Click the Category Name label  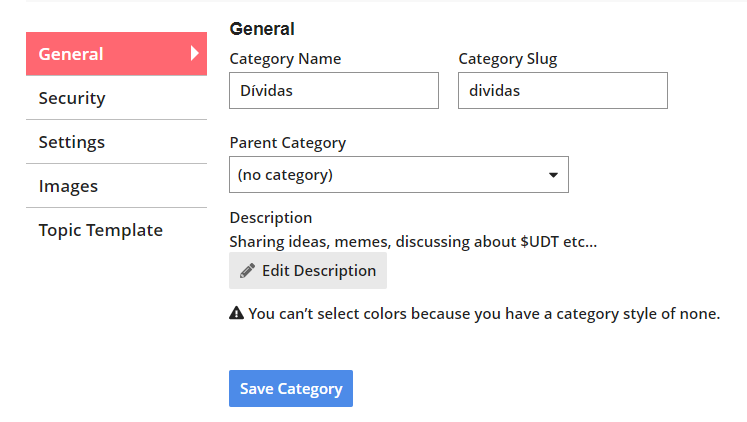point(285,59)
